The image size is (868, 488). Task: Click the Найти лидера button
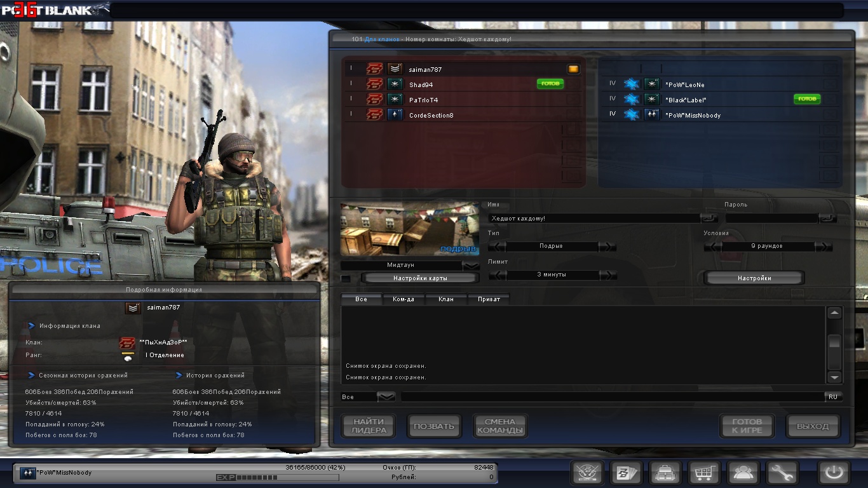[x=369, y=426]
